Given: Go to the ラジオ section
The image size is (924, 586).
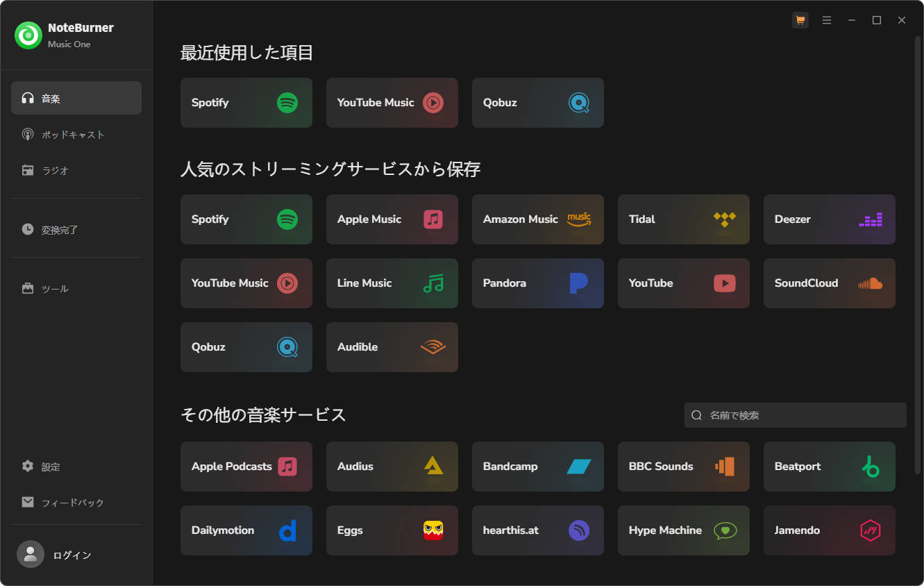Looking at the screenshot, I should (76, 170).
